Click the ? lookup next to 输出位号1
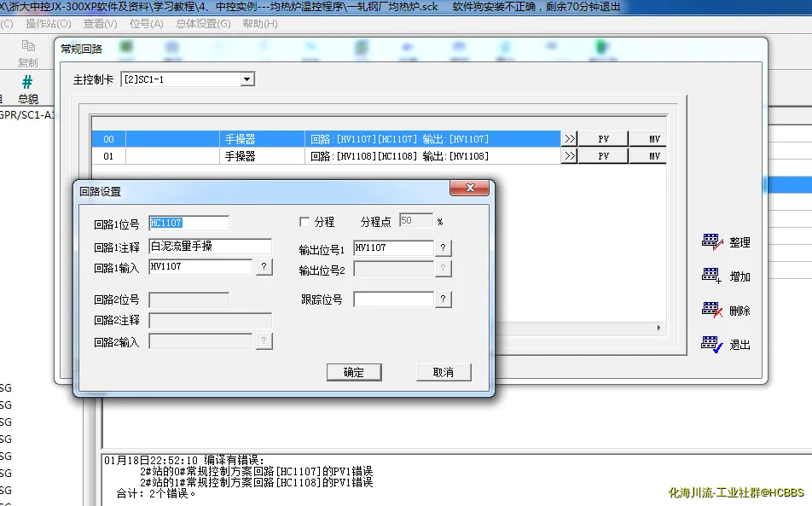Screen dimensions: 812x506 443,248
